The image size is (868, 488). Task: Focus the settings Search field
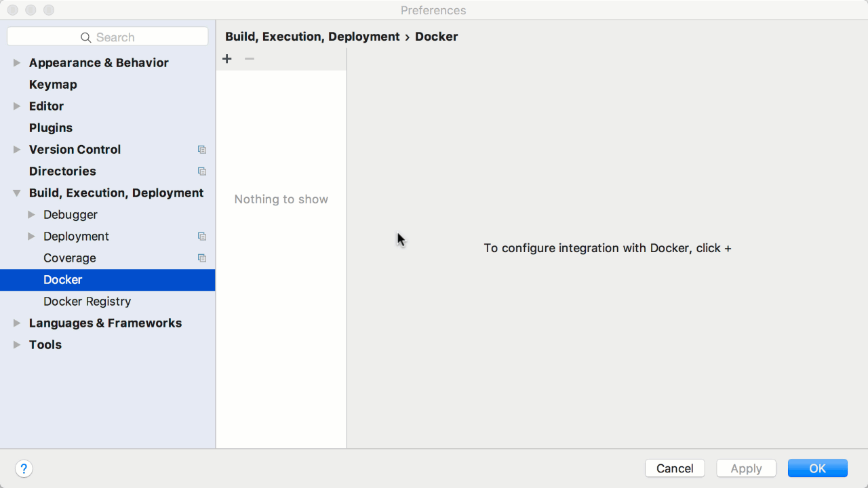(108, 37)
